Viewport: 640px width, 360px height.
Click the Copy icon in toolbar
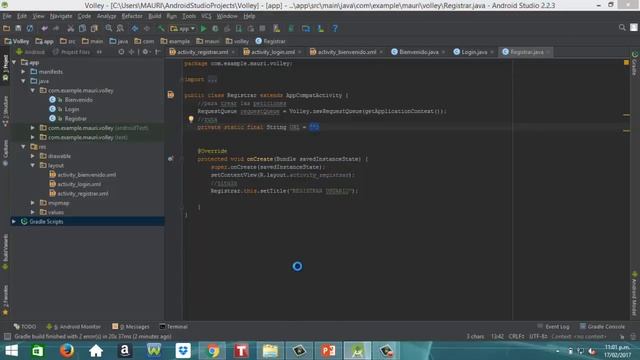[82, 28]
